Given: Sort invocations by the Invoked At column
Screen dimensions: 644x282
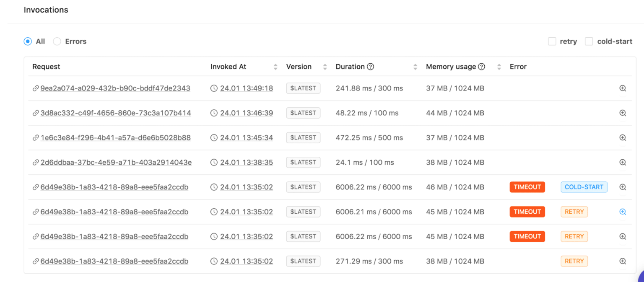Looking at the screenshot, I should (x=275, y=66).
